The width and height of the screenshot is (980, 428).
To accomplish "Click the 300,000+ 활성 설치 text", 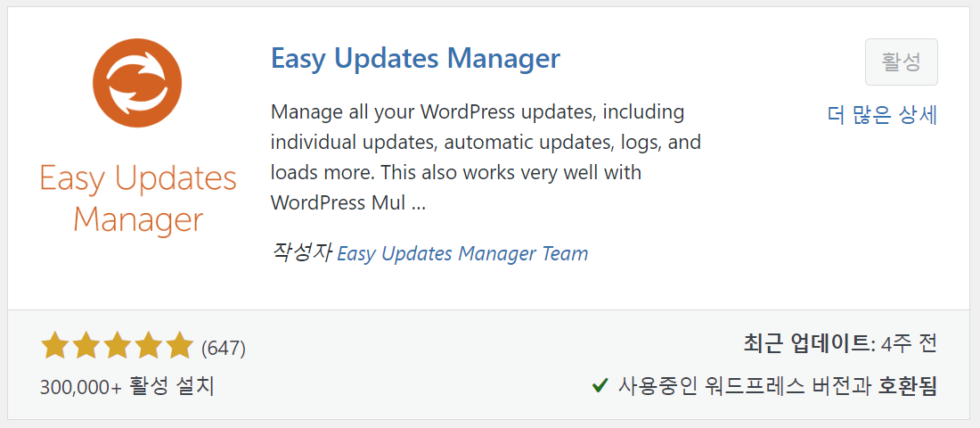I will pos(127,387).
